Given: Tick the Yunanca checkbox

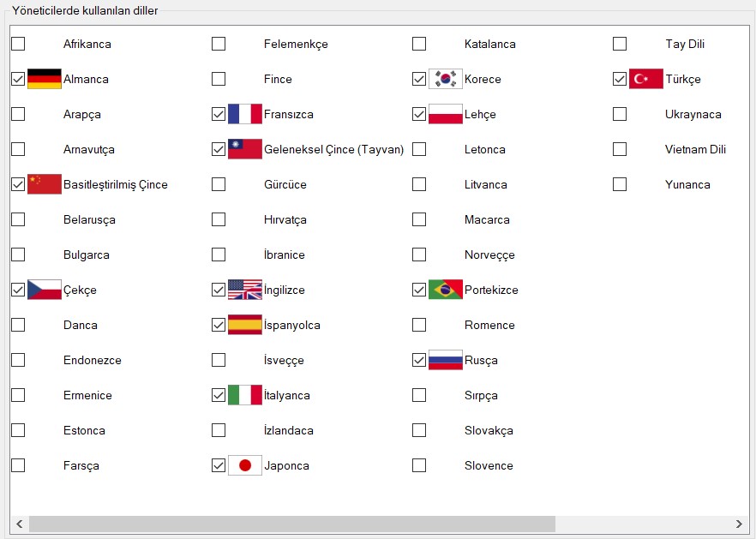Looking at the screenshot, I should pyautogui.click(x=620, y=184).
